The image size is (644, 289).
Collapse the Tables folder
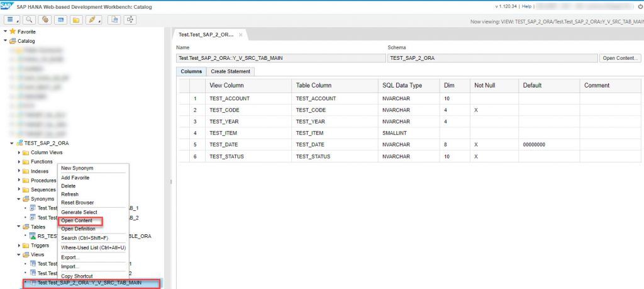19,227
